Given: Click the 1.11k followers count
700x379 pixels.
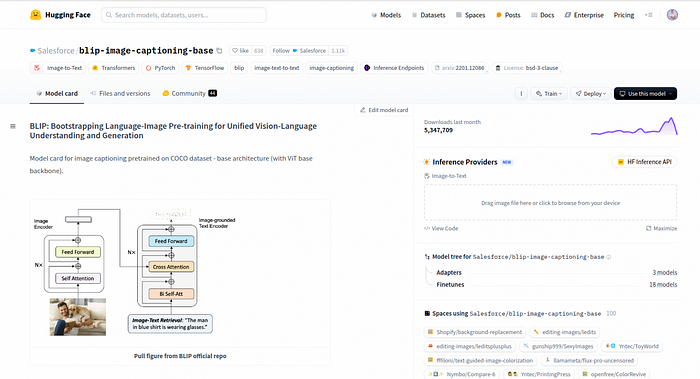Looking at the screenshot, I should 338,51.
